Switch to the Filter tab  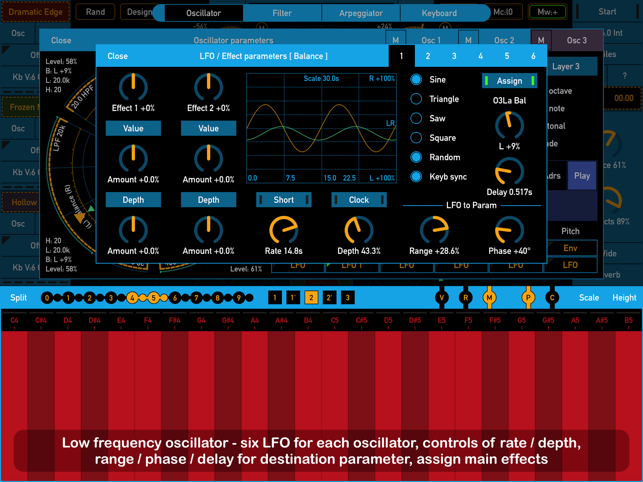pos(282,13)
